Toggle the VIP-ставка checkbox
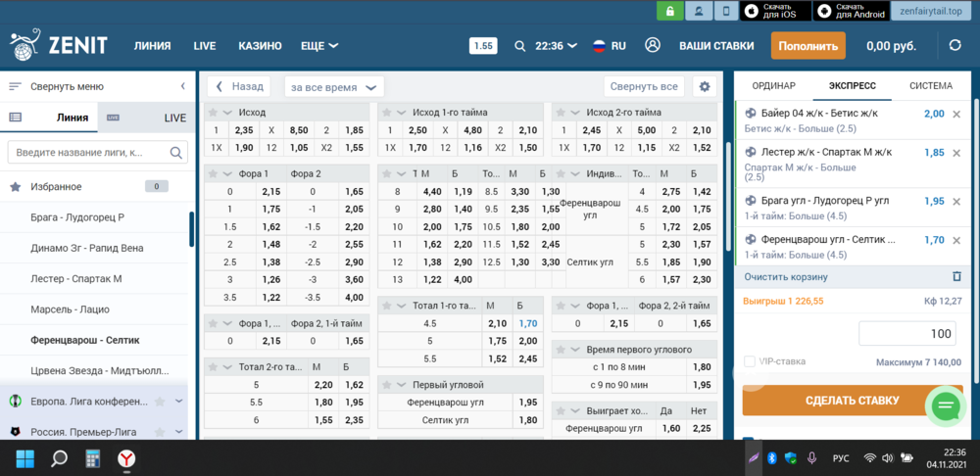Image resolution: width=980 pixels, height=476 pixels. click(x=750, y=361)
